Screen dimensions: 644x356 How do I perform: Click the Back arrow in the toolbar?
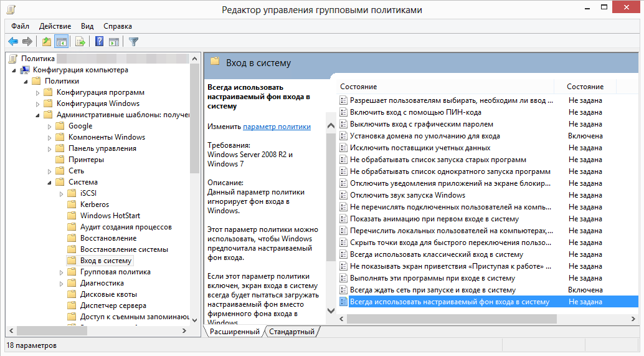tap(12, 42)
